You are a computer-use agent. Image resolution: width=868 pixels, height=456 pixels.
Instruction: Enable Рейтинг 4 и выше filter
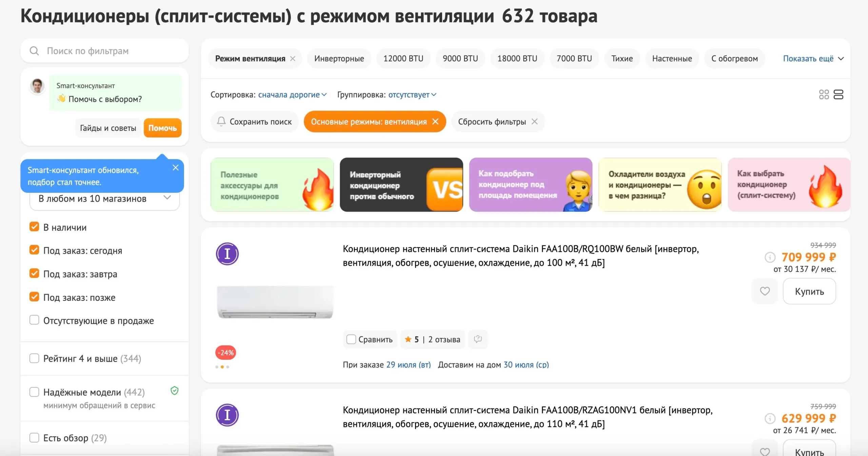(34, 358)
